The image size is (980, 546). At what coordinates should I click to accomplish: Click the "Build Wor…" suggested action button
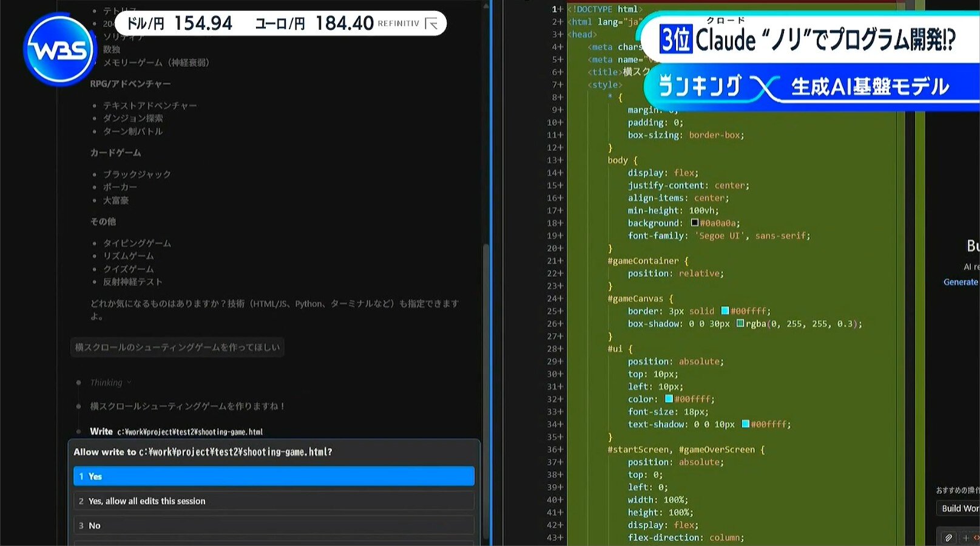(x=958, y=508)
